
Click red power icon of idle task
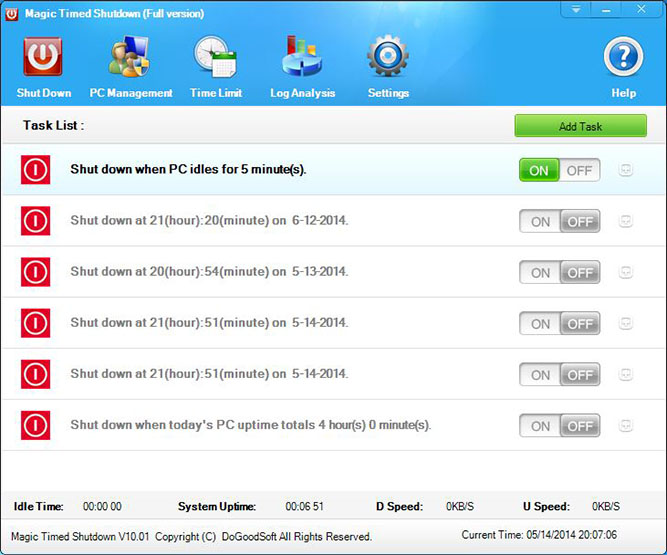[x=35, y=170]
